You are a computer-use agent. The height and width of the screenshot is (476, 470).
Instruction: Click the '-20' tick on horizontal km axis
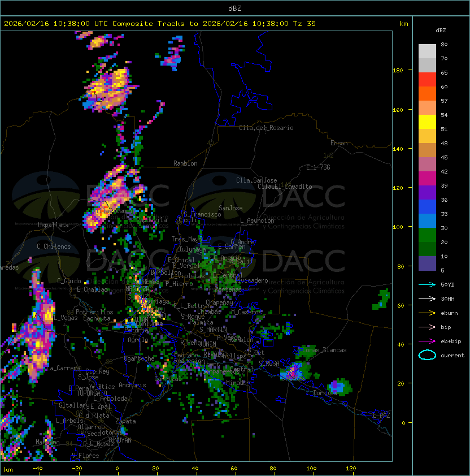[77, 469]
